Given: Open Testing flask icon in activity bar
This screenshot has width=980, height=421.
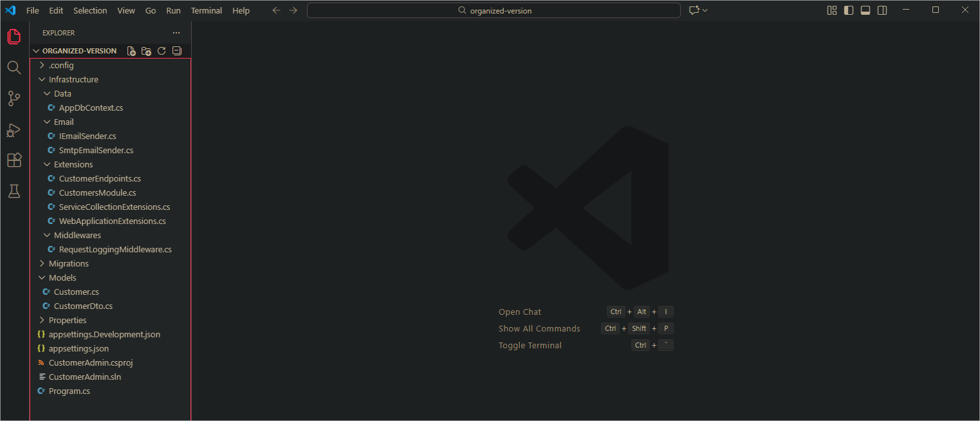Looking at the screenshot, I should [14, 191].
